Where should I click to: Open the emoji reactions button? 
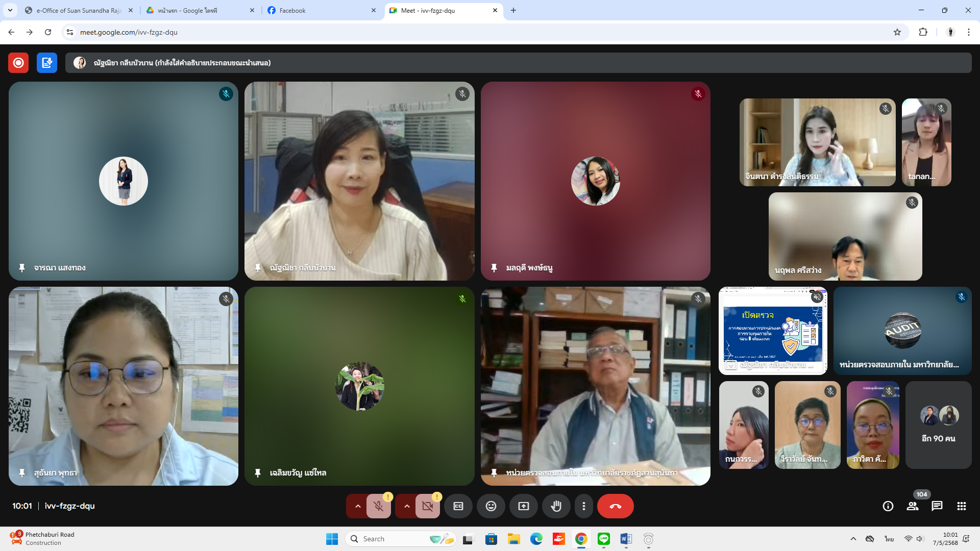click(491, 506)
